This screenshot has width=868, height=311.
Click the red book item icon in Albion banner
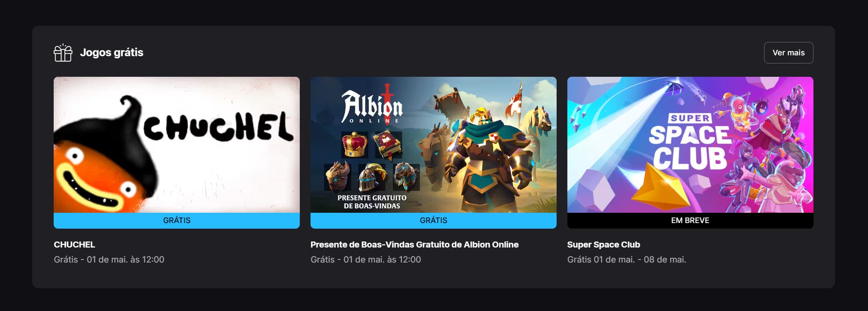click(x=388, y=145)
